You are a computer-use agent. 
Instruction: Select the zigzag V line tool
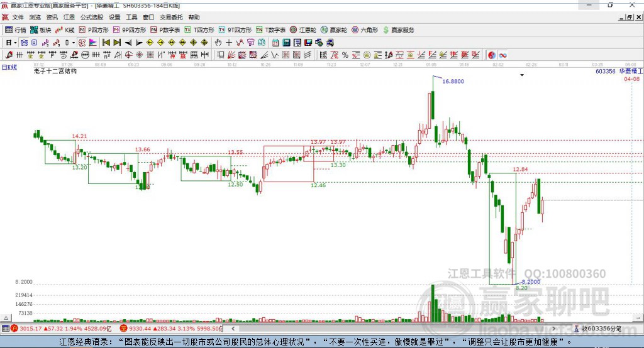tap(274, 55)
